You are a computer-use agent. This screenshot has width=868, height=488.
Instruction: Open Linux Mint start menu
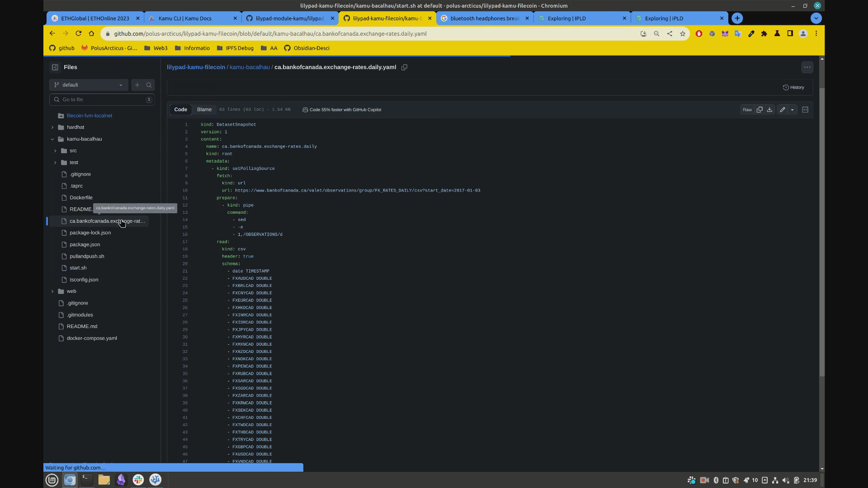point(52,480)
